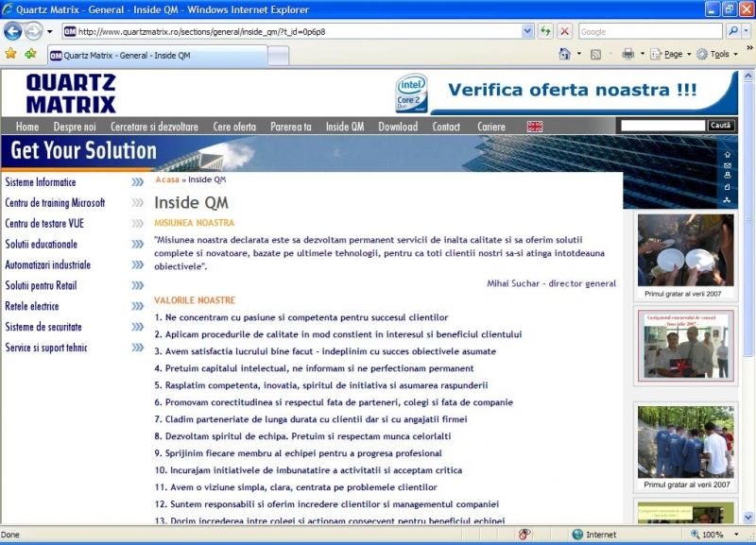This screenshot has width=756, height=545.
Task: Click the browser Back arrow button
Action: coord(12,31)
